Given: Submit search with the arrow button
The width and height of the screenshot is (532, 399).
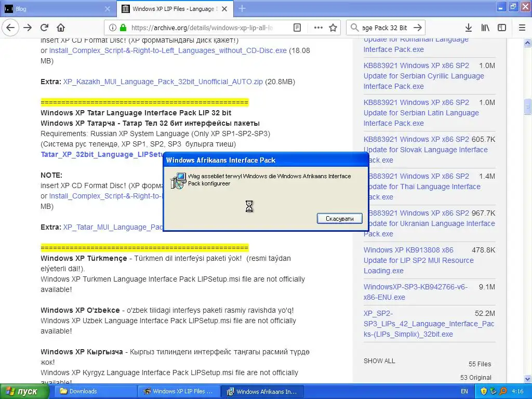Looking at the screenshot, I should [x=418, y=28].
